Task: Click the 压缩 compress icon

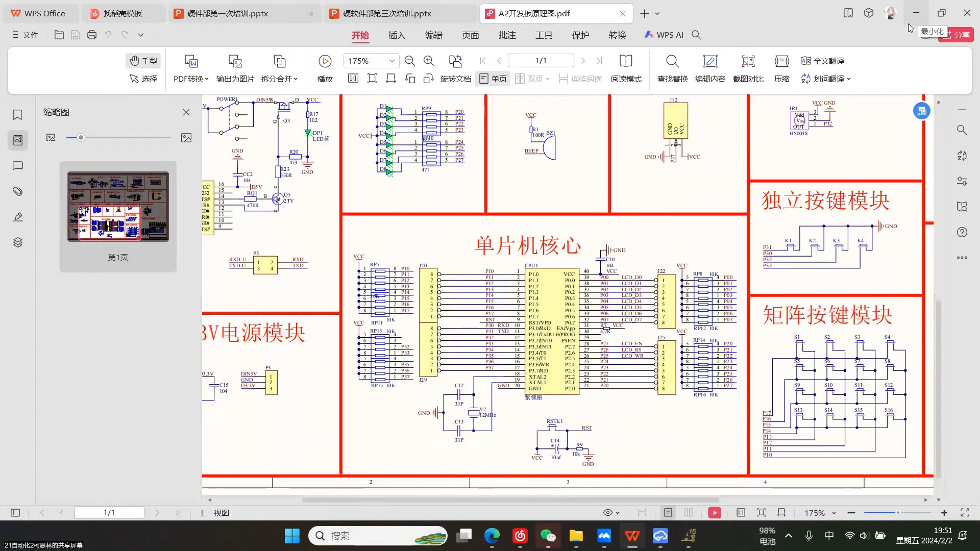Action: (x=781, y=69)
